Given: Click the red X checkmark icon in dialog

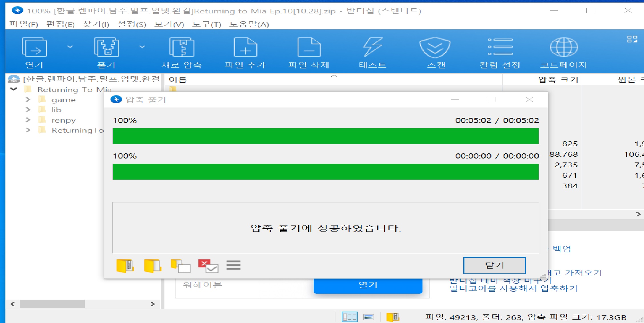Looking at the screenshot, I should (208, 265).
